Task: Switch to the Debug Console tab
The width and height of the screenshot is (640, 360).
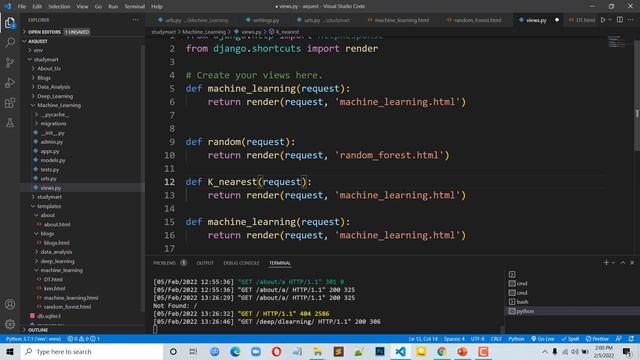Action: pyautogui.click(x=241, y=263)
